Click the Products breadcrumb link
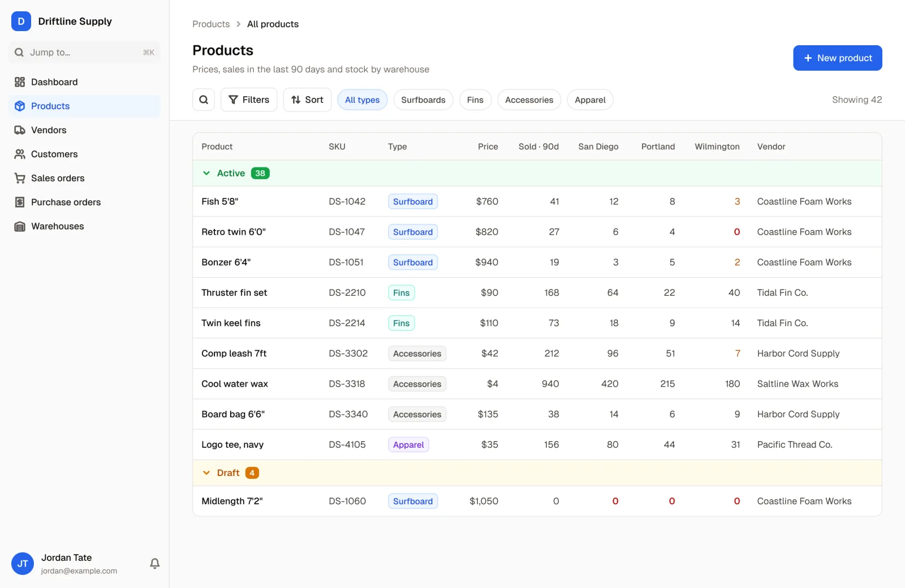 click(x=211, y=24)
